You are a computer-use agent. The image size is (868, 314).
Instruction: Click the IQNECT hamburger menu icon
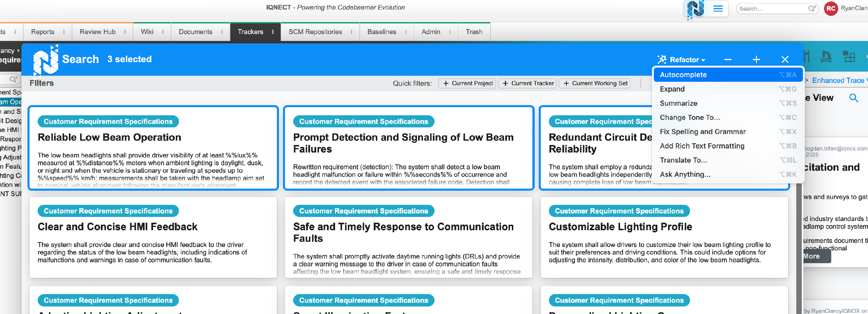(718, 9)
